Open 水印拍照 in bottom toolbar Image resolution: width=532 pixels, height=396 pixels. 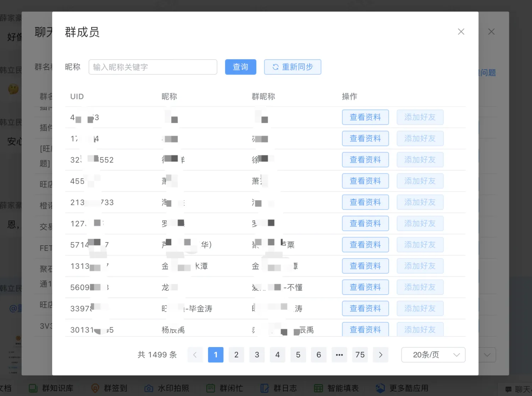coord(167,388)
